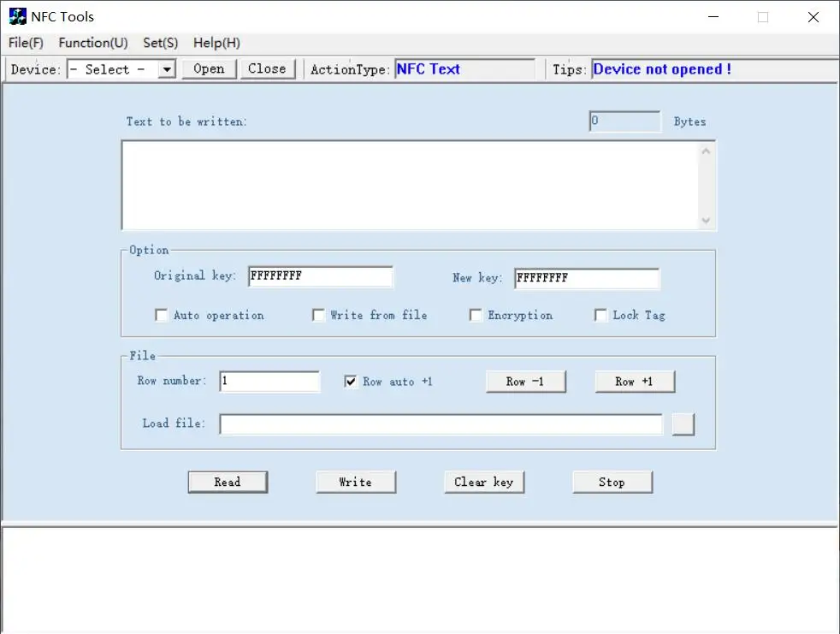Image resolution: width=840 pixels, height=634 pixels.
Task: Click the Bytes count field
Action: 624,121
